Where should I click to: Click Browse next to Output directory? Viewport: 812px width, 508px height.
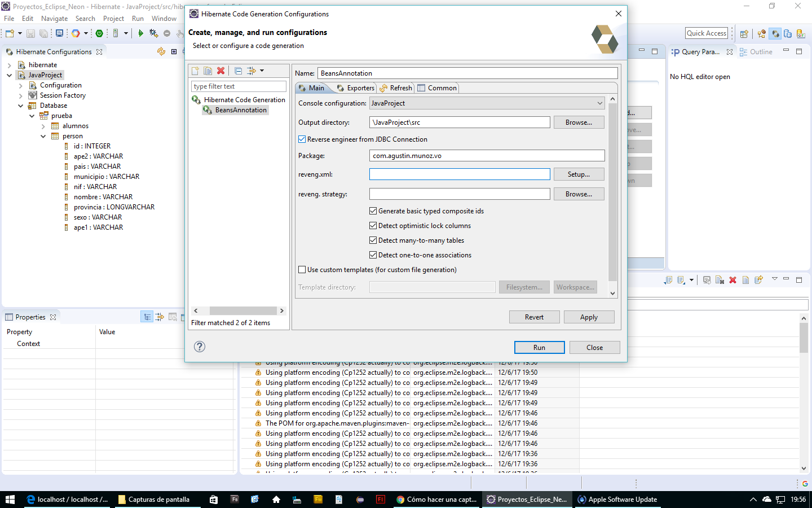coord(579,122)
